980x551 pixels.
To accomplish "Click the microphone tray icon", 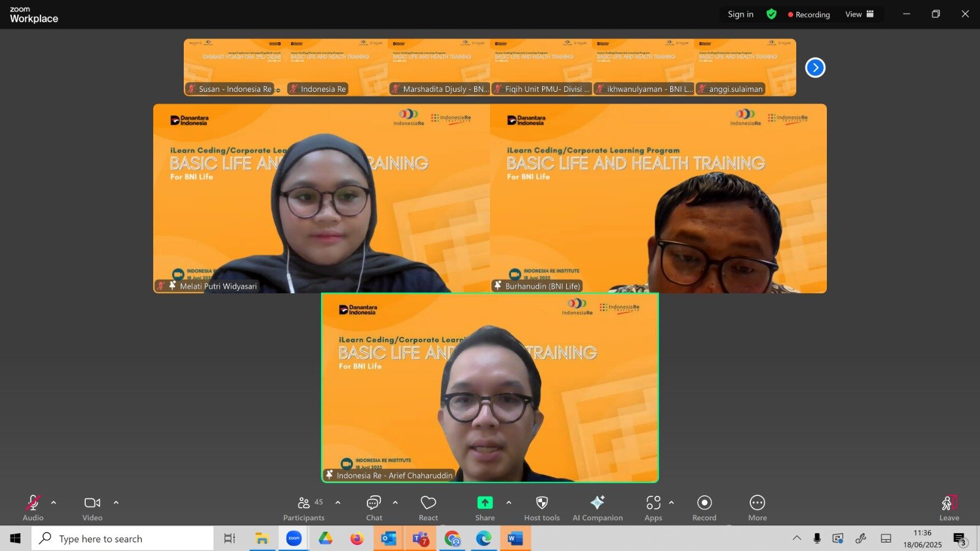I will [x=817, y=538].
